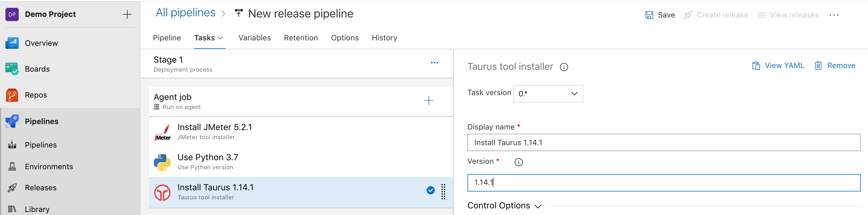The image size is (868, 215).
Task: Click the release pipeline icon beside the title
Action: 239,13
